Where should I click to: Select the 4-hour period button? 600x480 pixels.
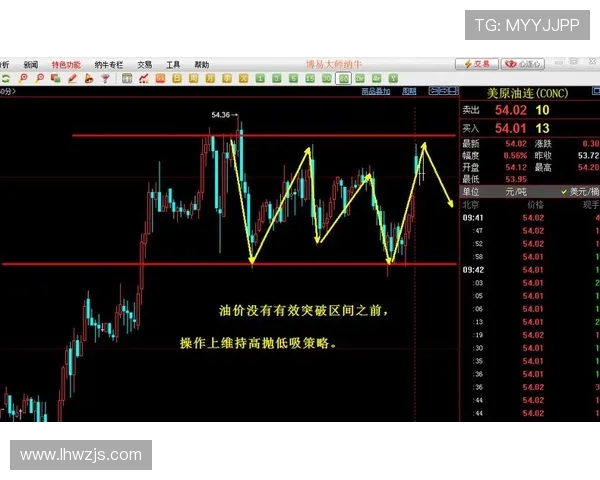(x=377, y=78)
